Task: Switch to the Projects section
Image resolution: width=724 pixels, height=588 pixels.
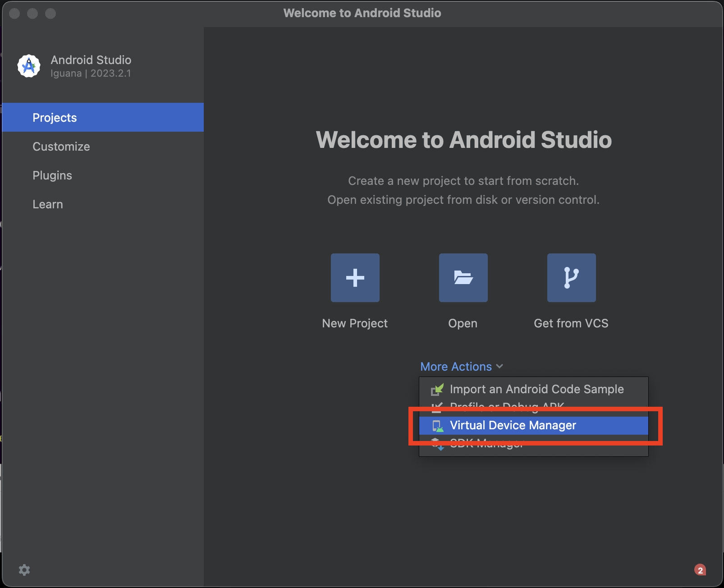Action: pyautogui.click(x=54, y=117)
